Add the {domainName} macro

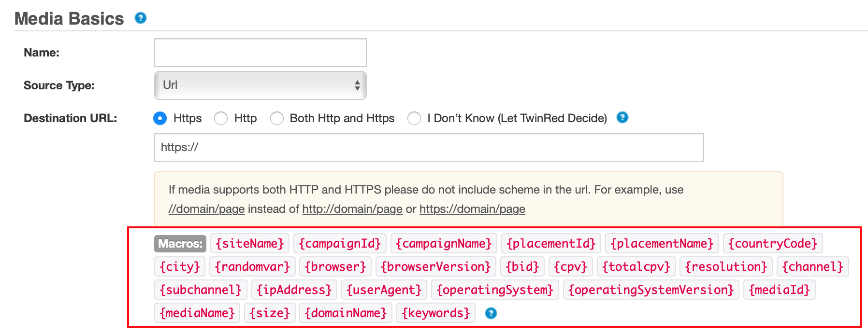click(x=346, y=313)
